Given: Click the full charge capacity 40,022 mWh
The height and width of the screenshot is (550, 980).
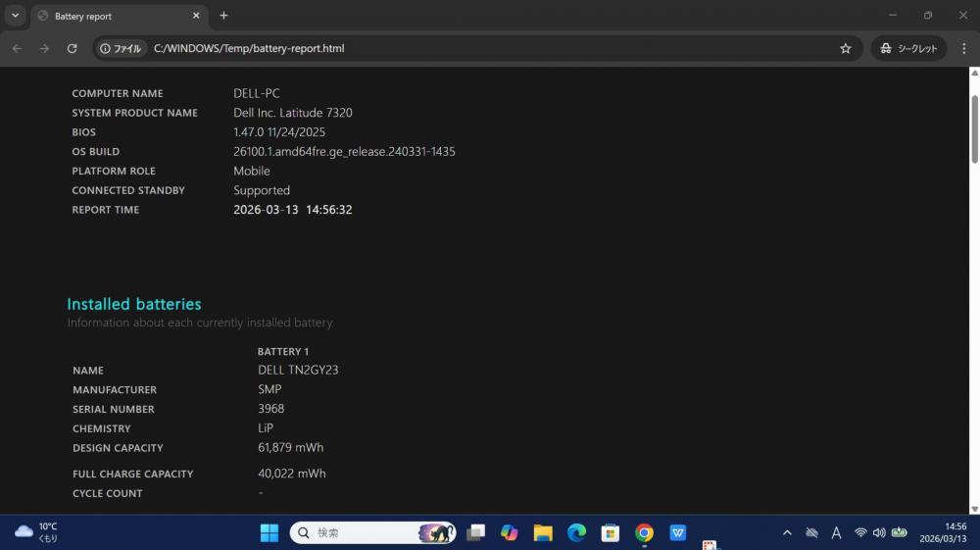Looking at the screenshot, I should [x=292, y=474].
